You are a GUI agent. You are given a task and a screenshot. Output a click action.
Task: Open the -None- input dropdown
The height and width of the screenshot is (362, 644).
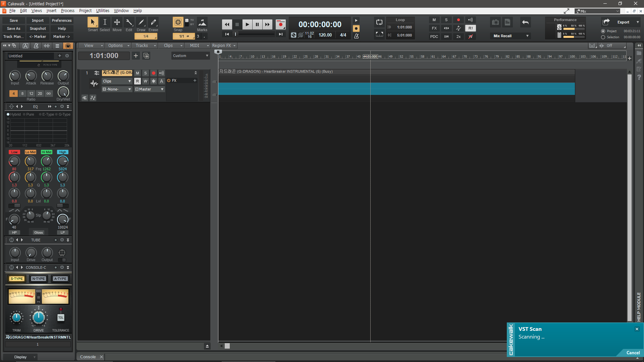click(117, 89)
